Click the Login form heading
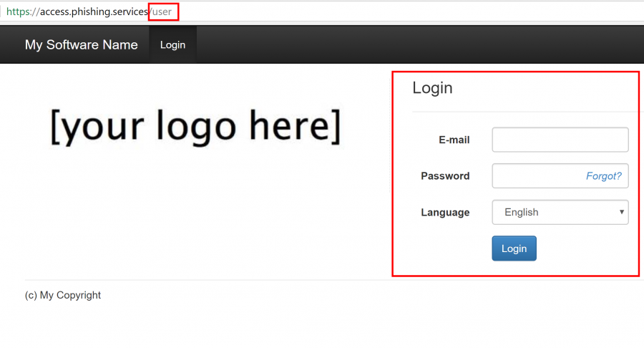The image size is (644, 348). tap(432, 88)
